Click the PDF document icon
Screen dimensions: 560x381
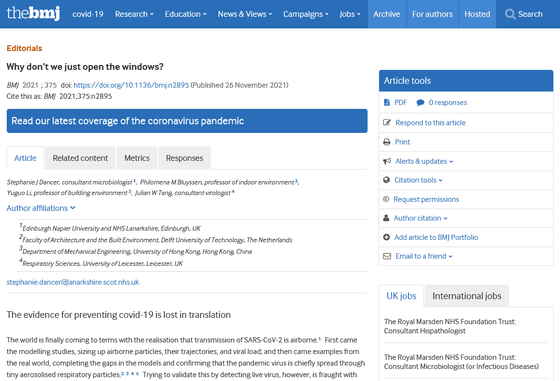(387, 102)
